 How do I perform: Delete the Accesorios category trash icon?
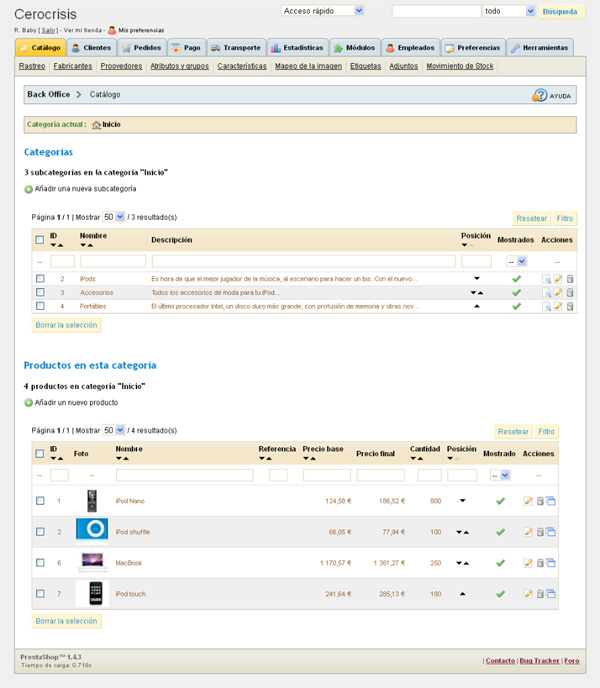pyautogui.click(x=570, y=292)
